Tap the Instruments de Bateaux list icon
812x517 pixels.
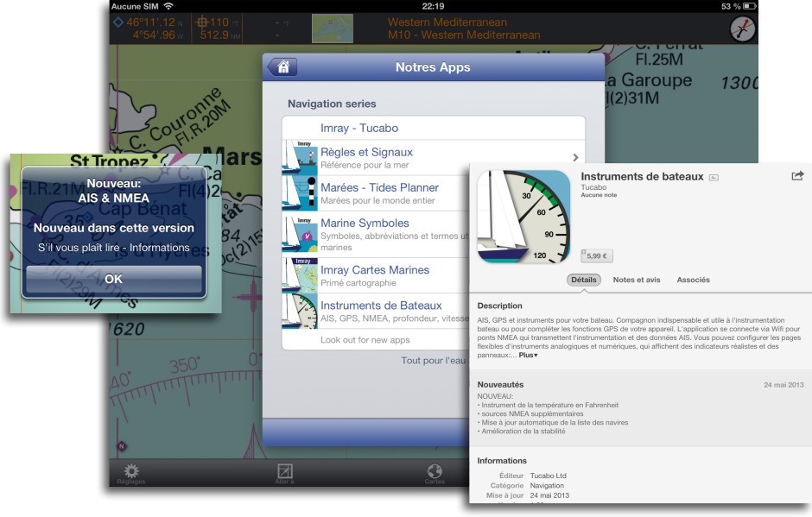(x=300, y=311)
